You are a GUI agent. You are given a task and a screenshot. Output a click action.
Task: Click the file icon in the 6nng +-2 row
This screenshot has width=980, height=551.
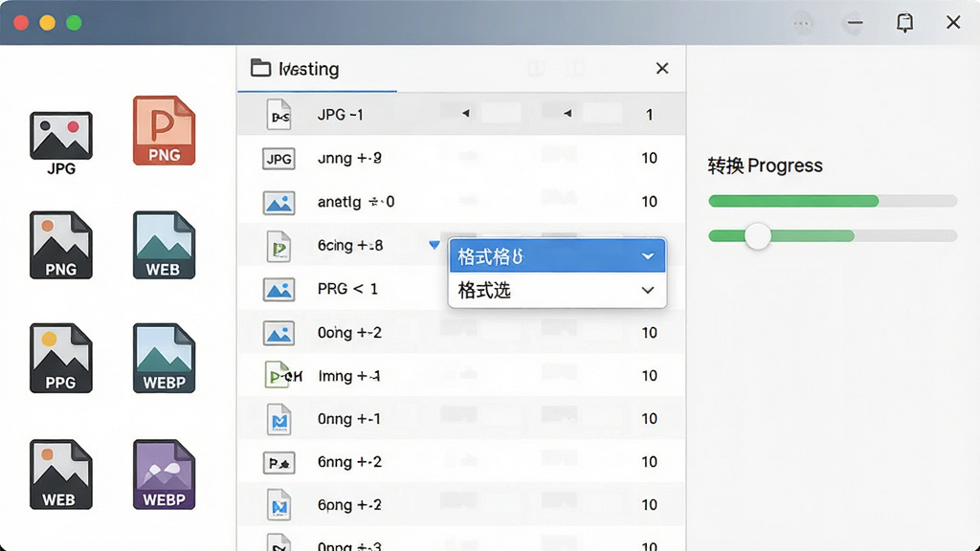278,463
